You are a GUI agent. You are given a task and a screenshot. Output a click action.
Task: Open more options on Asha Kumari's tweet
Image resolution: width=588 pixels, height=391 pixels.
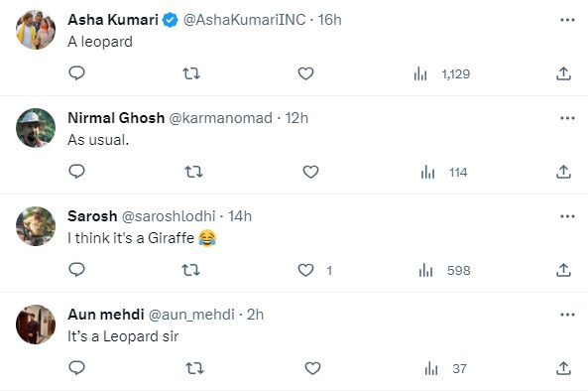[567, 20]
